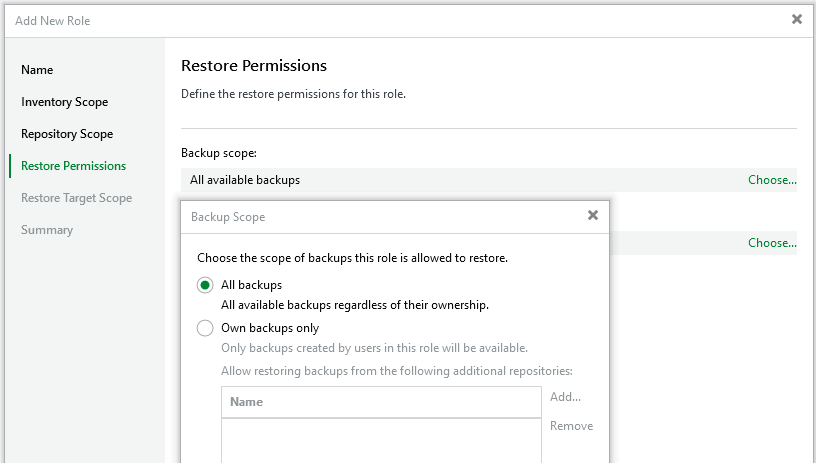Click the Backup Scope dialog title bar
This screenshot has width=816, height=463.
[x=380, y=216]
